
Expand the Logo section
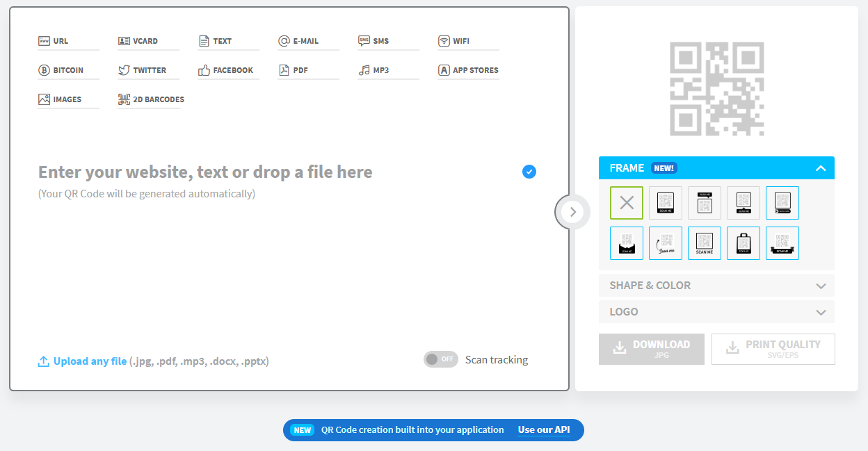[716, 312]
